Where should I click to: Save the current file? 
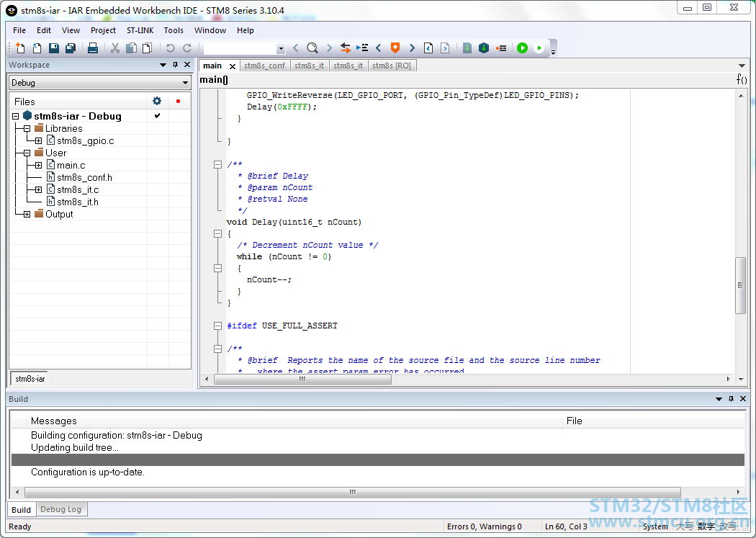[53, 48]
